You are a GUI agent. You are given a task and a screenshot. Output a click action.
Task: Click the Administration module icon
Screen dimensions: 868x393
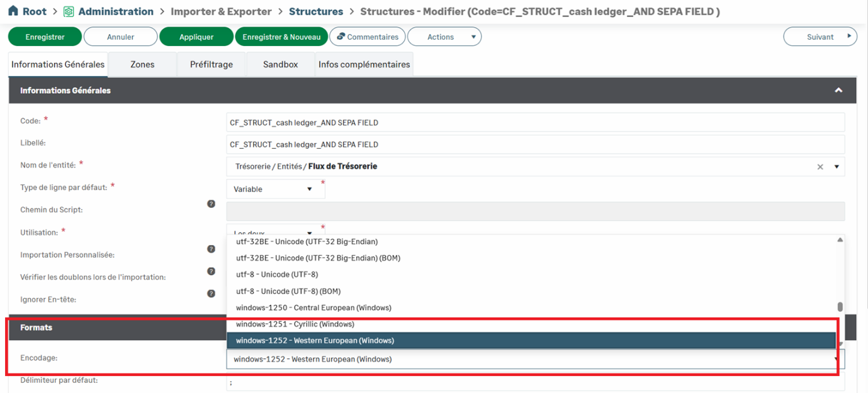click(69, 12)
